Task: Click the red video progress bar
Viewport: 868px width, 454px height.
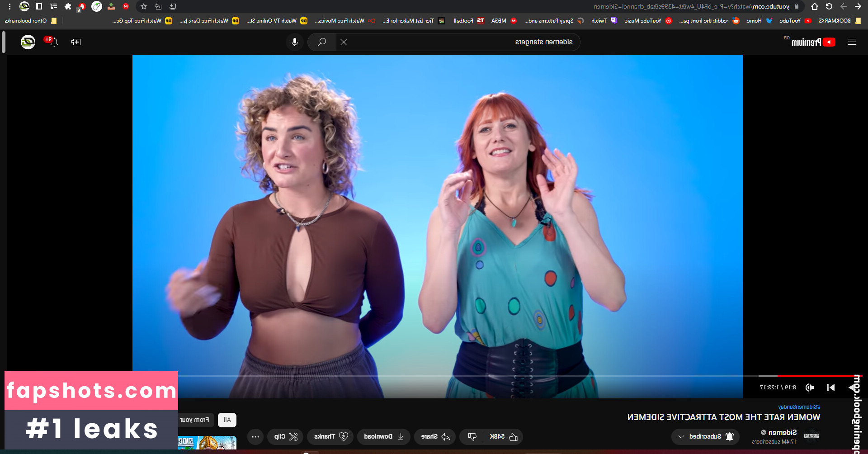Action: 818,376
